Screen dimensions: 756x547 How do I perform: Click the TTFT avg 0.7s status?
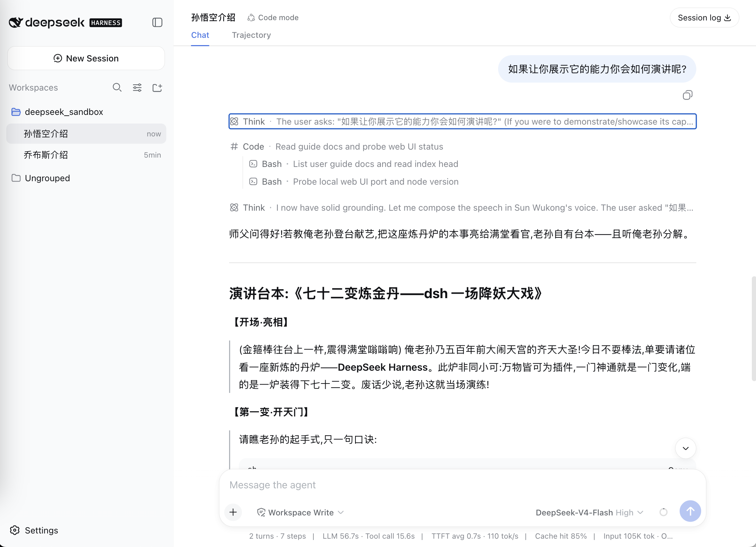474,536
